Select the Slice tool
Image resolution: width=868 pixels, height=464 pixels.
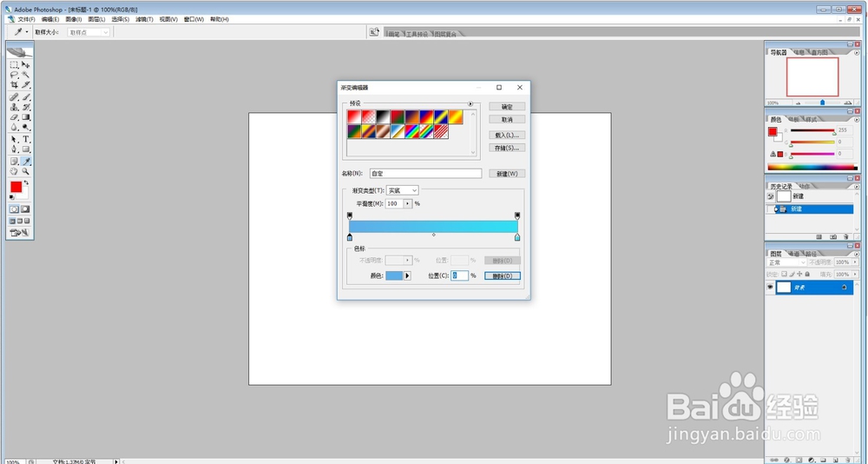(x=25, y=85)
